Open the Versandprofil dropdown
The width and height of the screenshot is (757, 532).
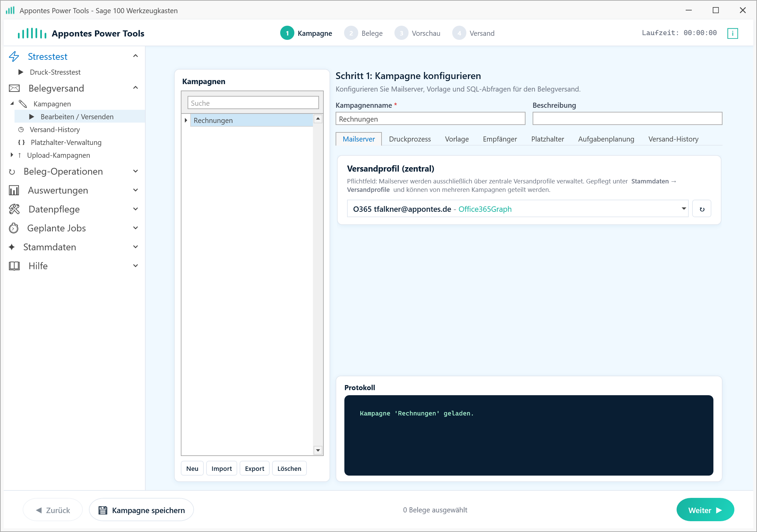(684, 208)
